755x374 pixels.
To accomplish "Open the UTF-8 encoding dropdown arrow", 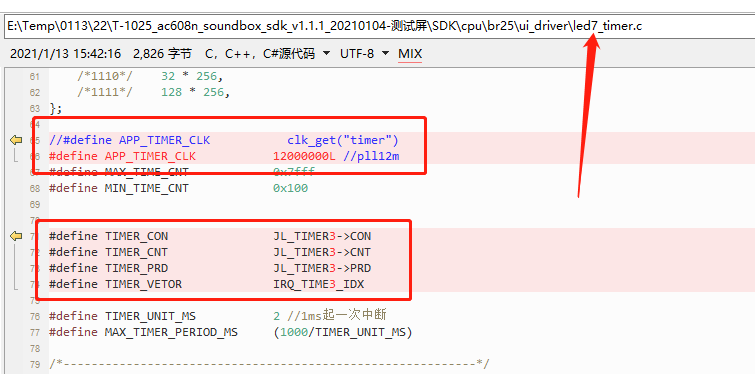I will [x=385, y=53].
